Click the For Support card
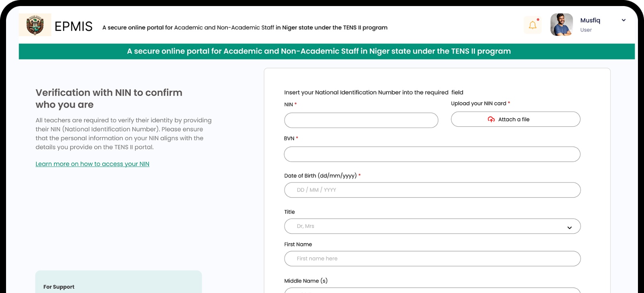Viewport: 644px width, 293px height. (118, 283)
